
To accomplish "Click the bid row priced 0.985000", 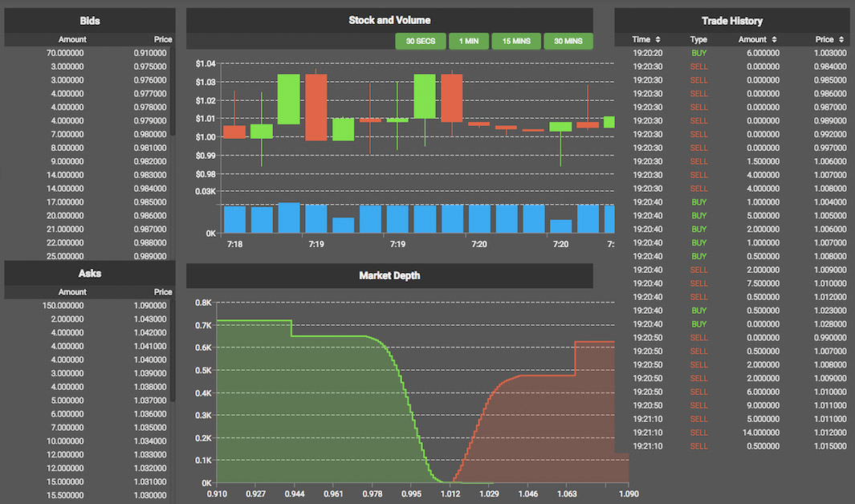I will click(x=88, y=202).
